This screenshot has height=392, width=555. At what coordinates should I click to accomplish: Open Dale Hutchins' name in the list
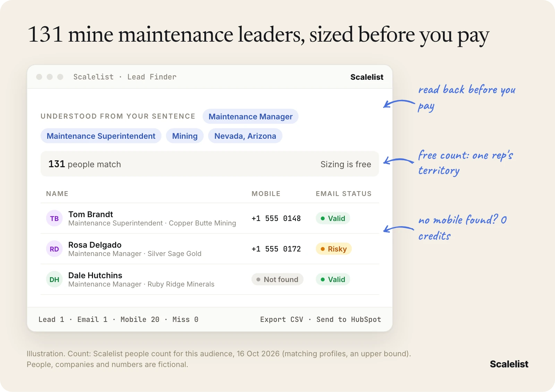click(x=95, y=275)
